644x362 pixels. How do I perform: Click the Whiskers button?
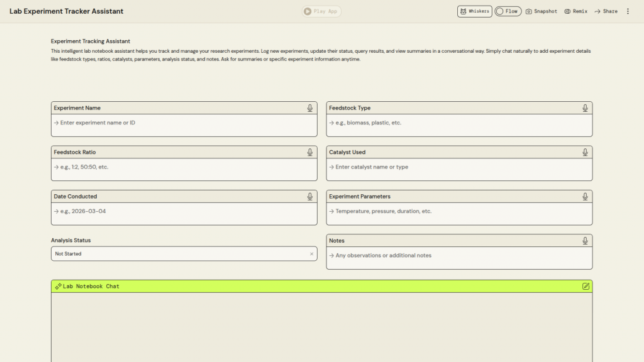tap(474, 11)
